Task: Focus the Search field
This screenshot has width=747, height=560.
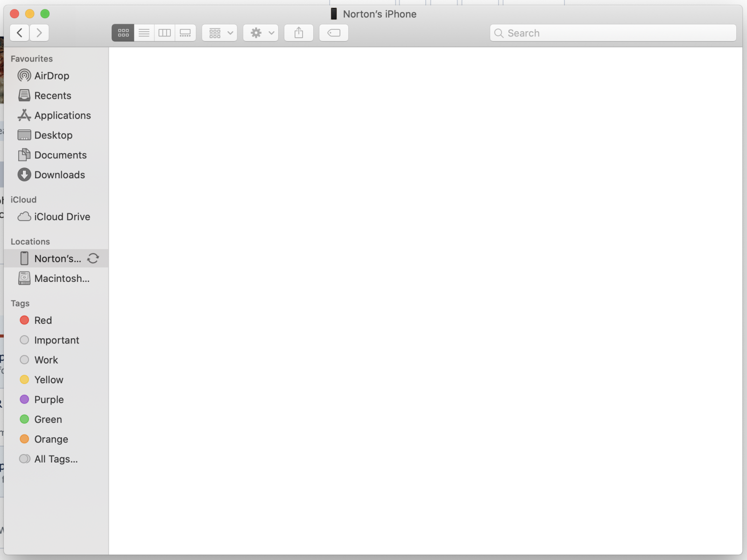Action: click(613, 33)
